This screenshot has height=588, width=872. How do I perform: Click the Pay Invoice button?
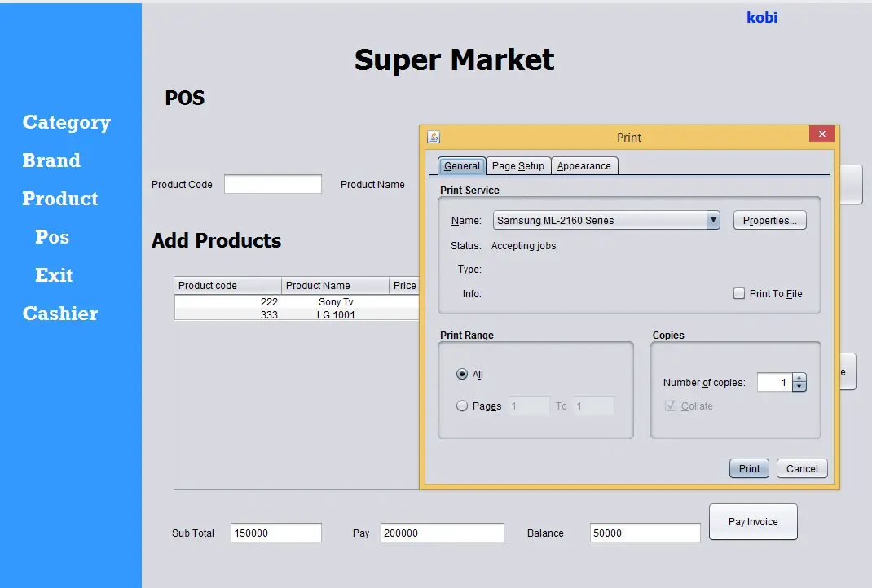tap(752, 522)
